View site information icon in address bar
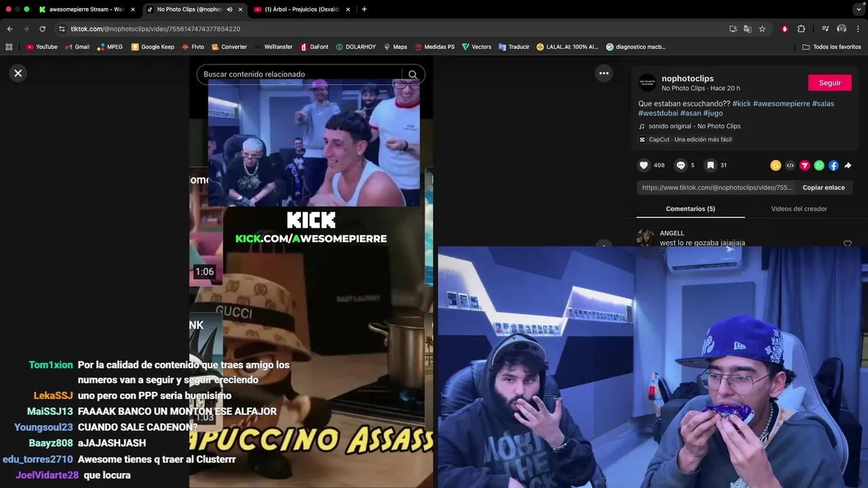Image resolution: width=868 pixels, height=488 pixels. pos(62,29)
